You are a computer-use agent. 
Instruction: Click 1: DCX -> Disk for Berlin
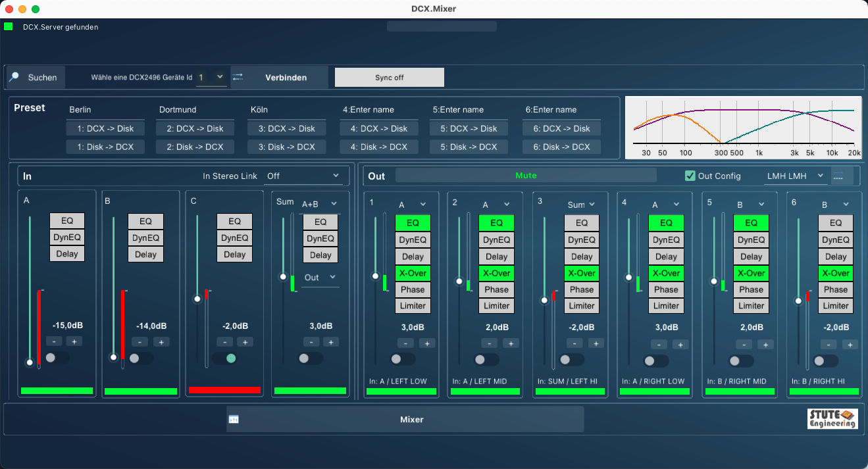105,128
